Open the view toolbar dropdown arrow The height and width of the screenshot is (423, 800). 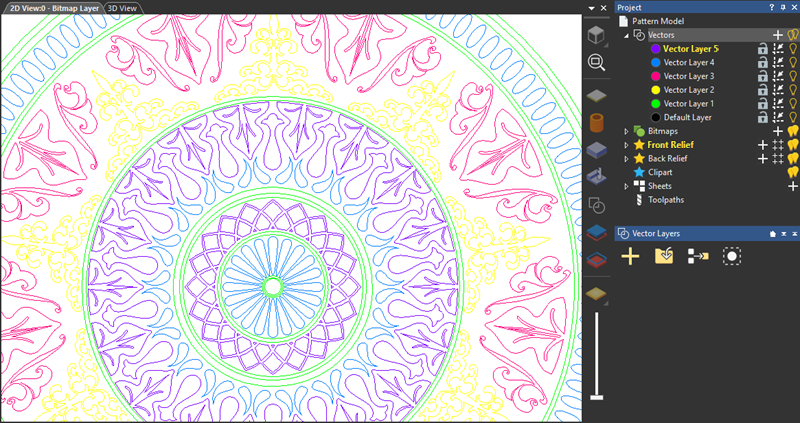591,8
